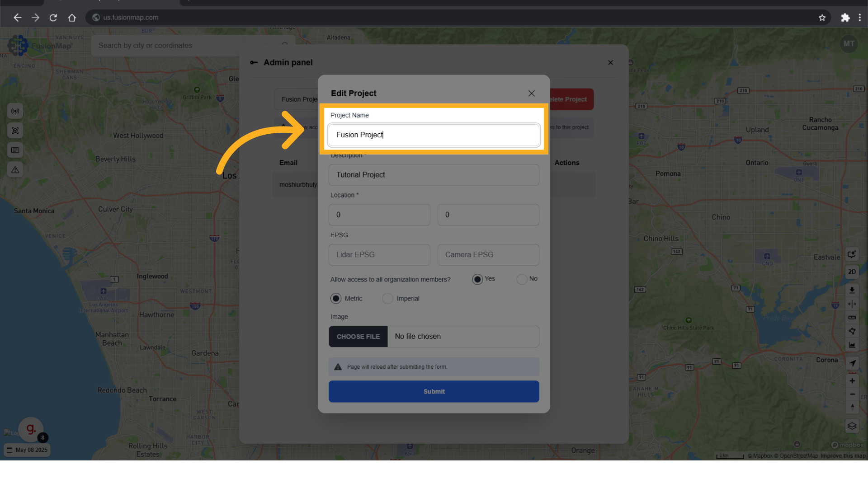Select No for organization member access
This screenshot has height=488, width=868.
(522, 279)
